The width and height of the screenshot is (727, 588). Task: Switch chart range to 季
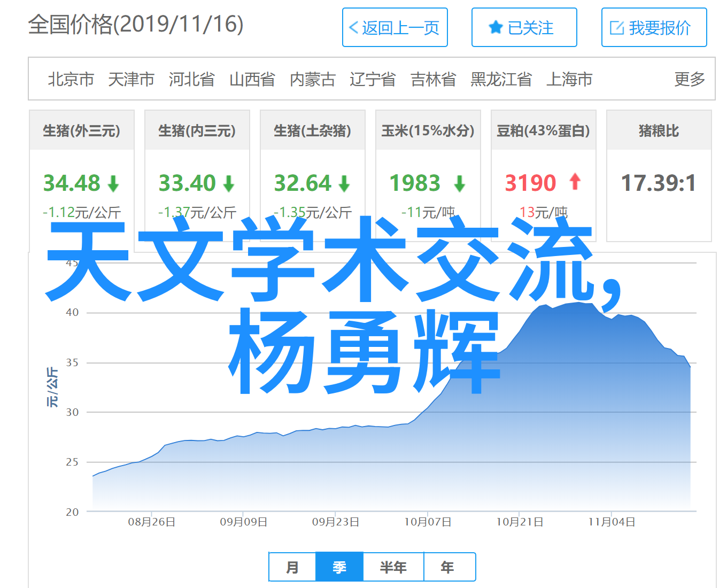point(339,567)
